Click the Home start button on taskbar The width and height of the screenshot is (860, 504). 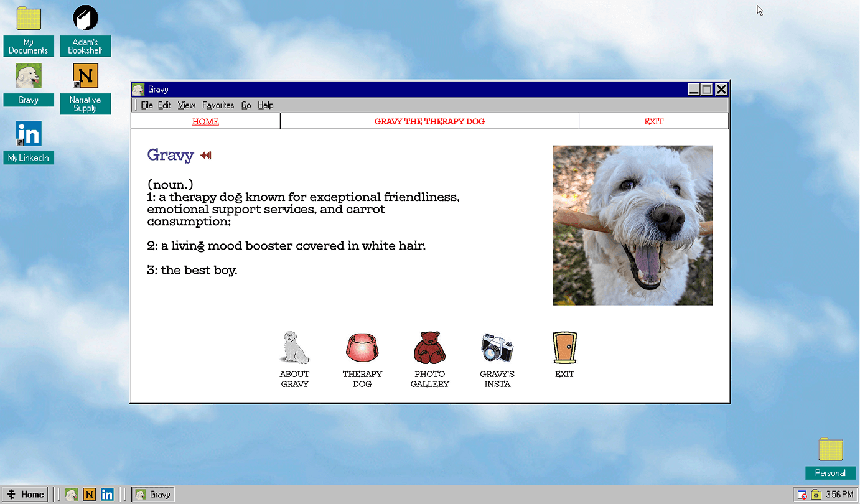[25, 495]
